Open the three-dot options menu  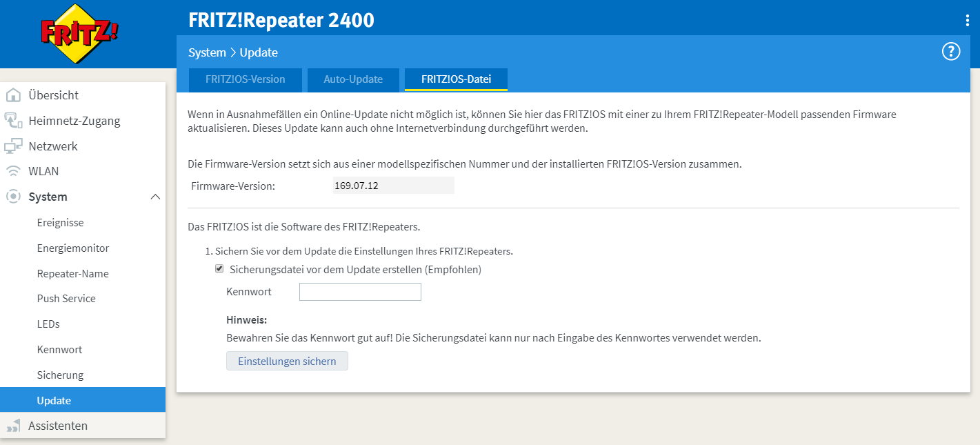(x=968, y=21)
